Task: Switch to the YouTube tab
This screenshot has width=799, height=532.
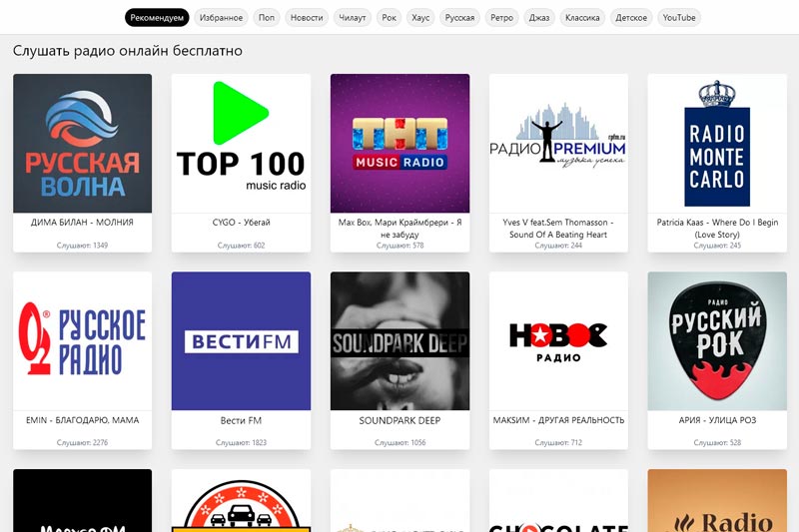Action: tap(679, 18)
